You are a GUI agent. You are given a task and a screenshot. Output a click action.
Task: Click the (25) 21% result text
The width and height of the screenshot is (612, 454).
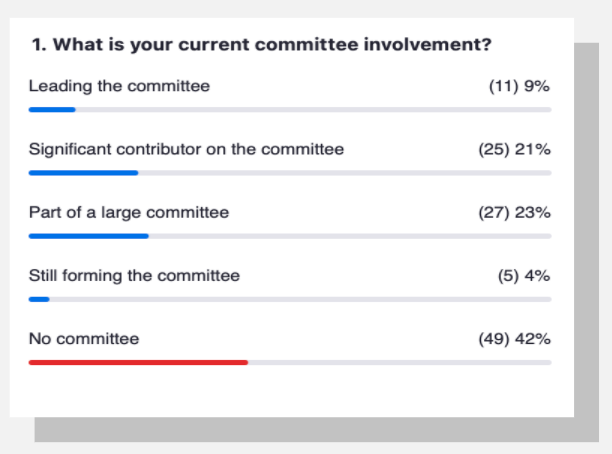pos(514,149)
